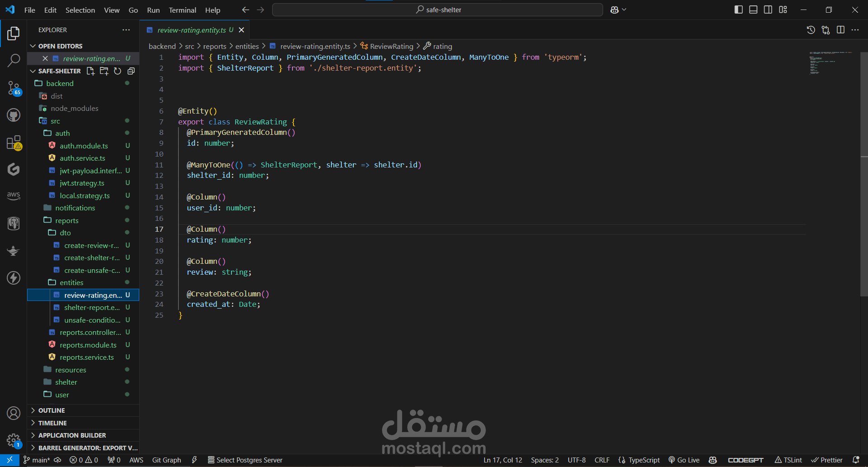The height and width of the screenshot is (467, 868).
Task: Open Git Graph from status bar
Action: point(166,460)
